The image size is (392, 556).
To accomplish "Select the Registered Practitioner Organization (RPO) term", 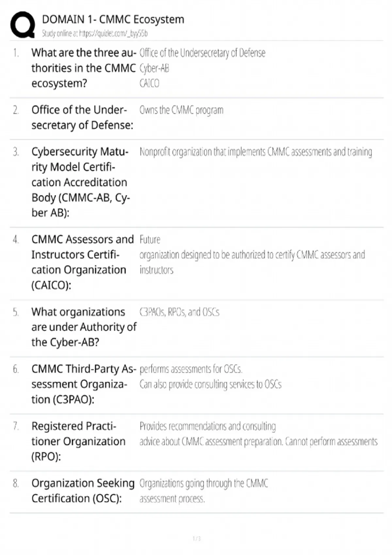I will click(78, 441).
